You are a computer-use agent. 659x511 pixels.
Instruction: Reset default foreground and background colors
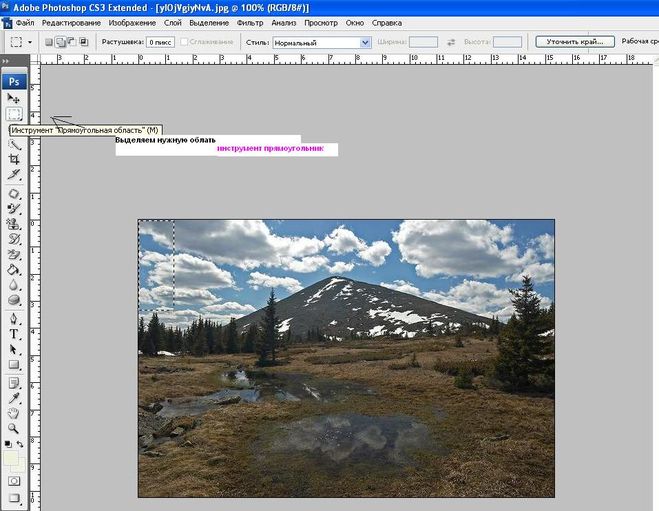[8, 444]
